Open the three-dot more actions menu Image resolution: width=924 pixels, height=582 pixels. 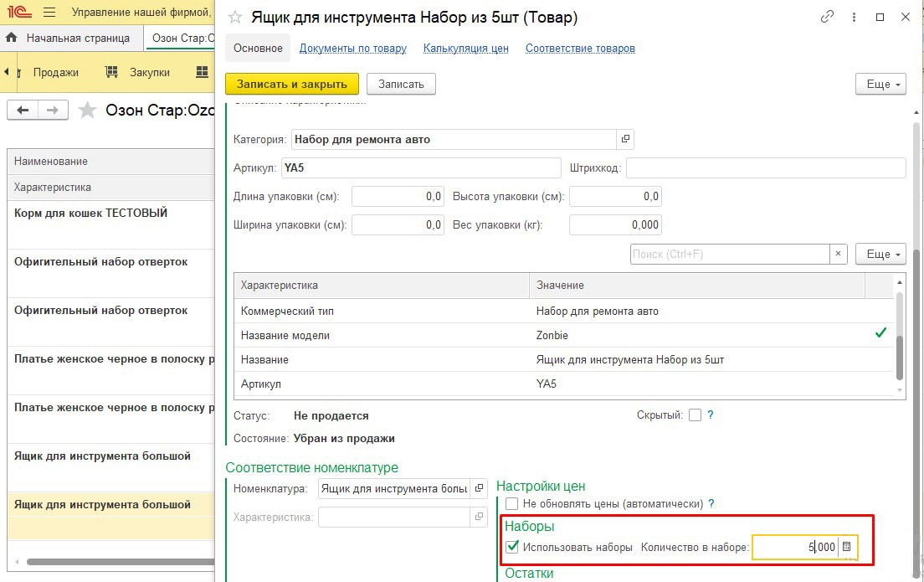[854, 17]
